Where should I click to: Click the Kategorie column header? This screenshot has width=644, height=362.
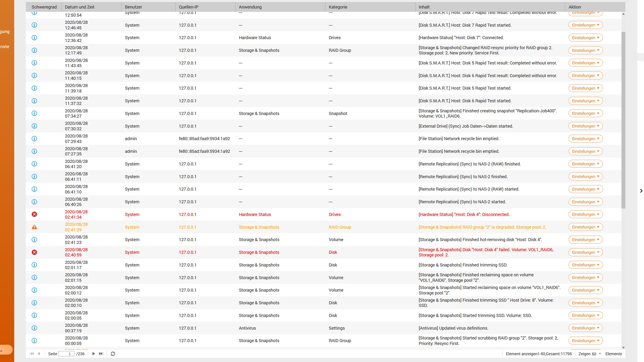338,7
